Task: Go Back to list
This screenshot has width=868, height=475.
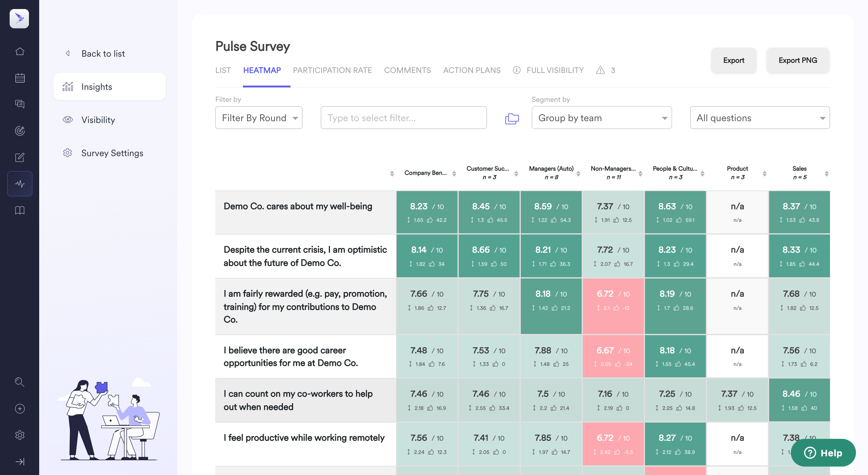Action: pyautogui.click(x=103, y=54)
